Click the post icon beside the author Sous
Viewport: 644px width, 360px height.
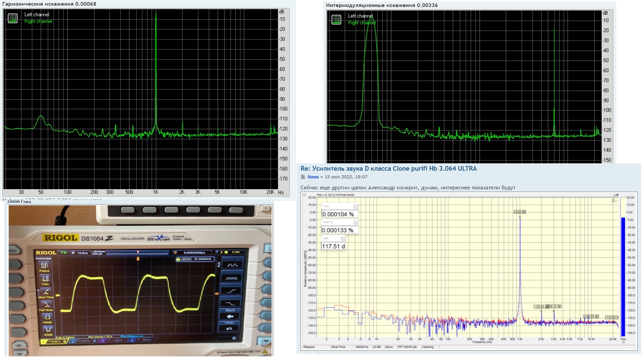[303, 177]
